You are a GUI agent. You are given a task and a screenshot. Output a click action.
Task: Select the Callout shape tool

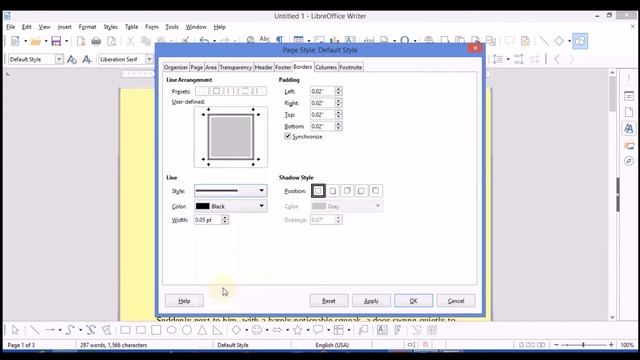point(318,330)
